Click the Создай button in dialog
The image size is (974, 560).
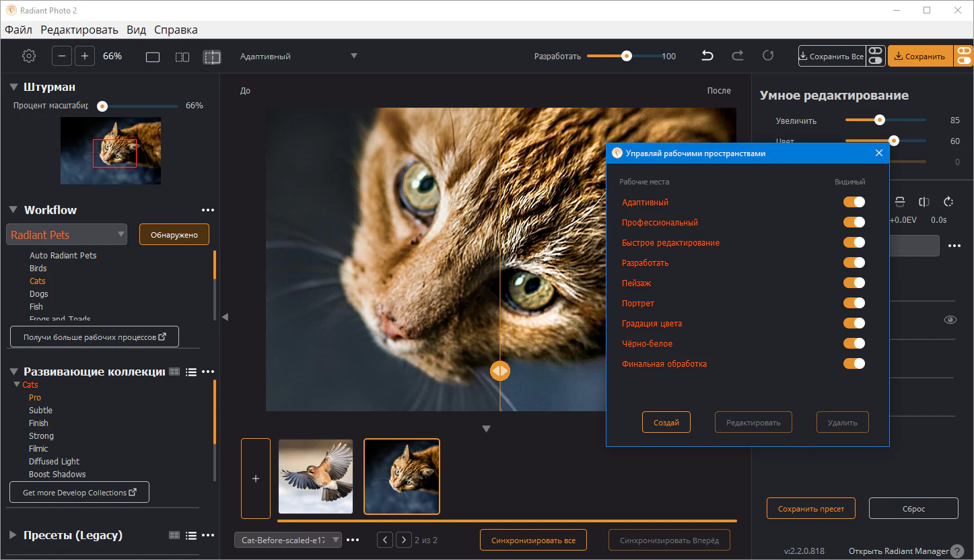(666, 422)
